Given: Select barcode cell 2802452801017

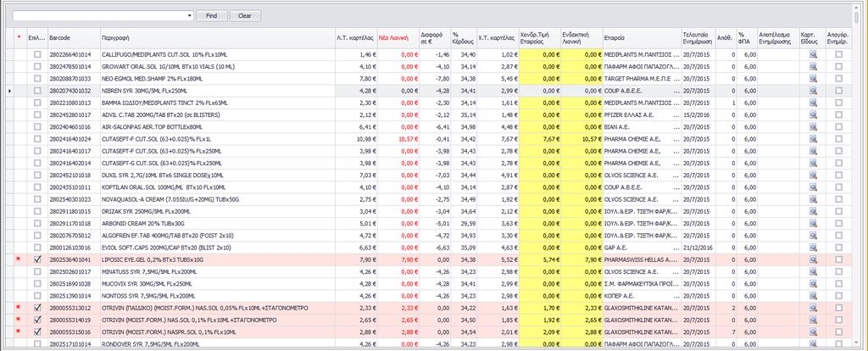Looking at the screenshot, I should click(74, 114).
